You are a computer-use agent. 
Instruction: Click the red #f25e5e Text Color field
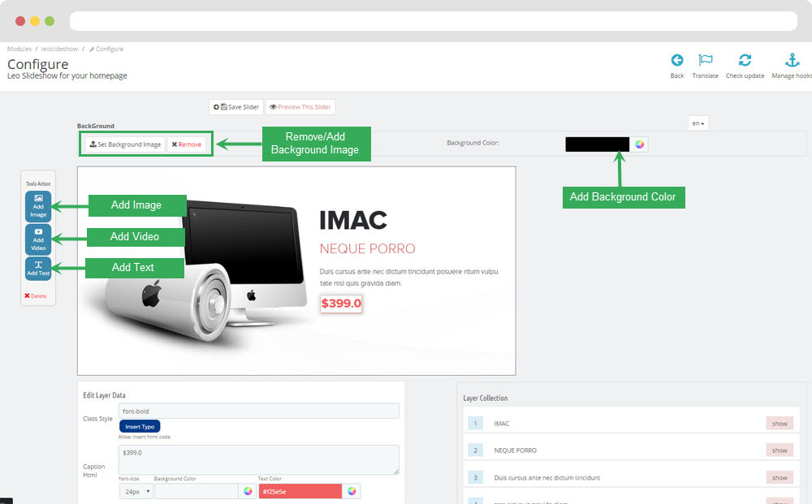[300, 491]
